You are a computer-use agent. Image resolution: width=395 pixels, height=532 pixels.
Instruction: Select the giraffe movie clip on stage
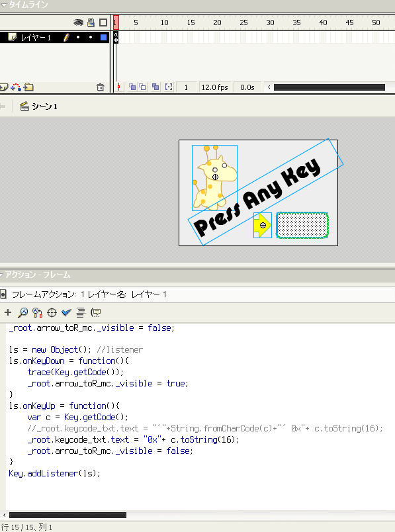[x=214, y=177]
